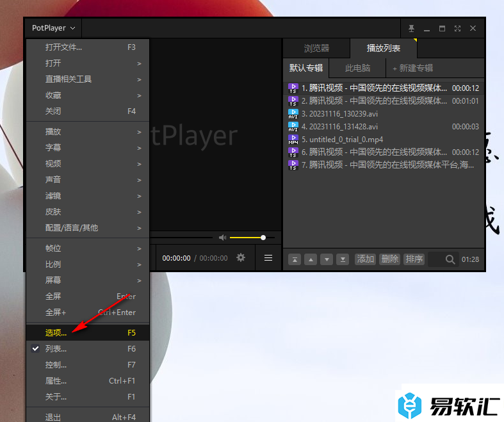Adjust the yellow volume slider
Image resolution: width=504 pixels, height=422 pixels.
click(x=252, y=238)
